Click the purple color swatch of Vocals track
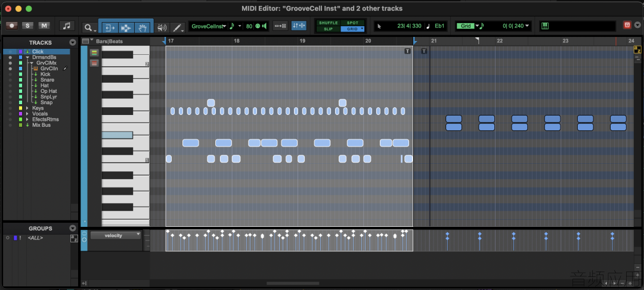 [x=20, y=114]
